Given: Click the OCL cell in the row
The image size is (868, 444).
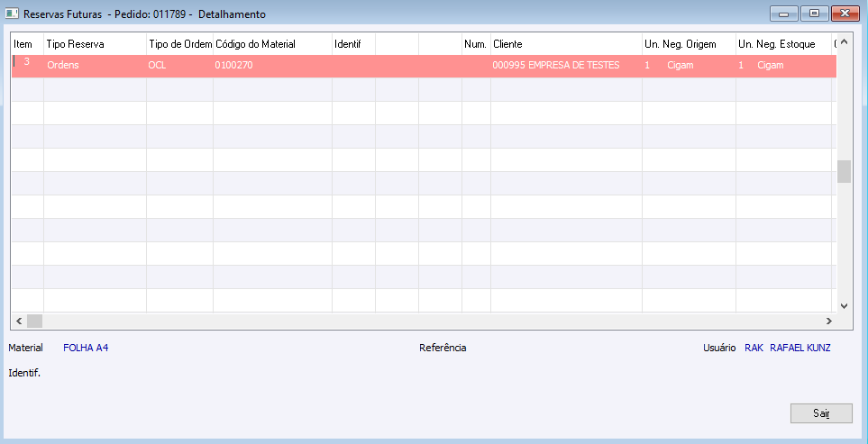Looking at the screenshot, I should pos(180,65).
